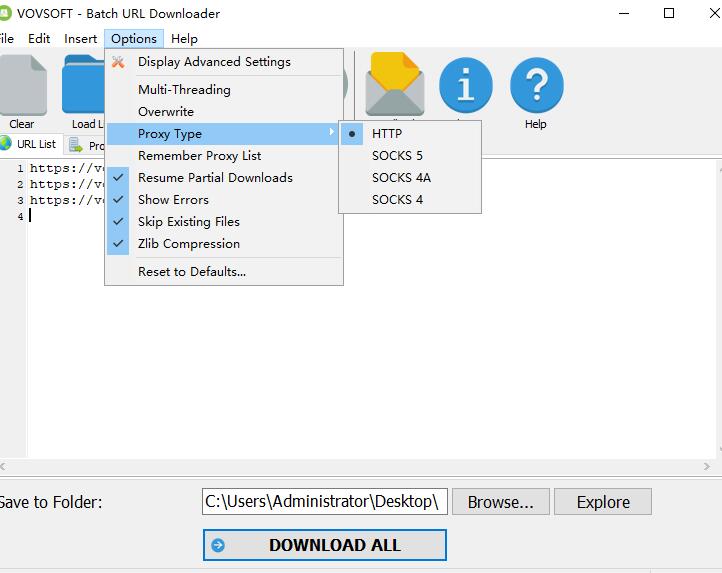Image resolution: width=722 pixels, height=573 pixels.
Task: Open the Insert menu
Action: click(x=81, y=39)
